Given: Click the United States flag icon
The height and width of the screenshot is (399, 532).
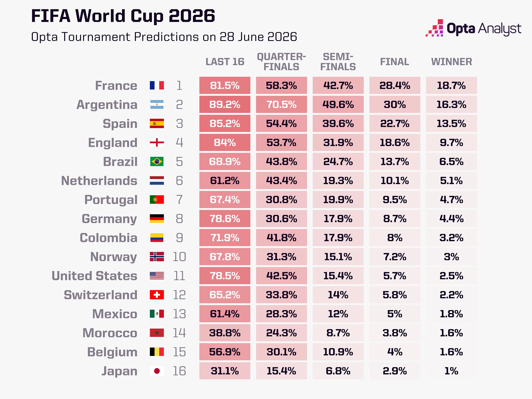Looking at the screenshot, I should tap(157, 276).
